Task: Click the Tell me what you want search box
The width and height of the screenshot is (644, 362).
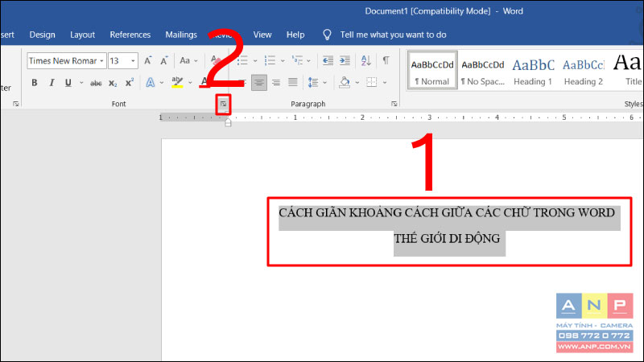Action: [x=393, y=35]
